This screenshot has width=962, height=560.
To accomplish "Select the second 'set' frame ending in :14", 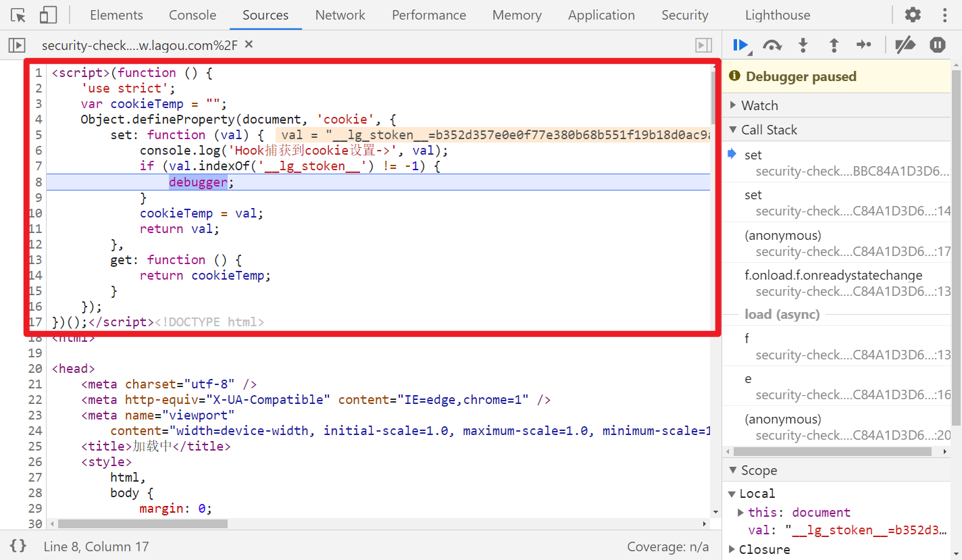I will 837,203.
